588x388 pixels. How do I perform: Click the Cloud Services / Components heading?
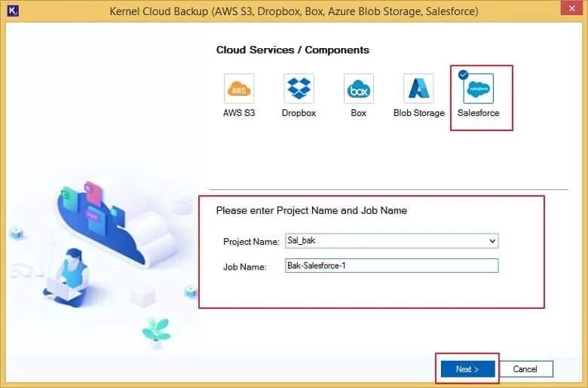click(x=292, y=50)
